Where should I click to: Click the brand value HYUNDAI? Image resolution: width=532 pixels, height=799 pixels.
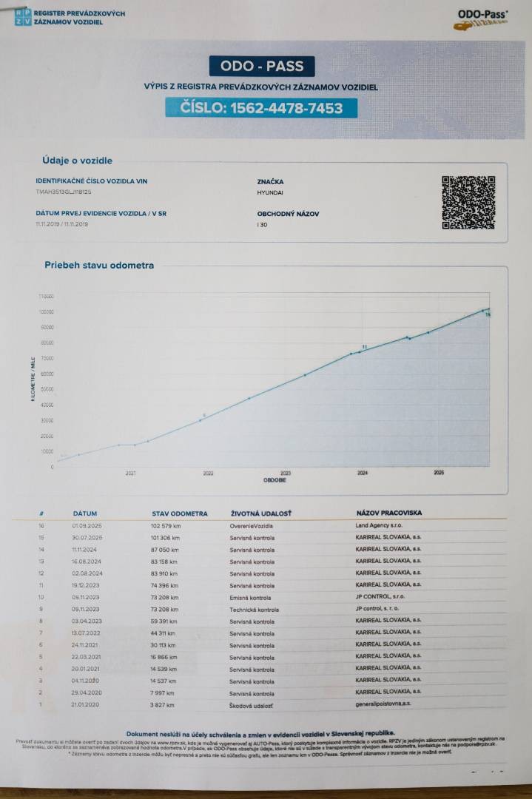pos(270,192)
